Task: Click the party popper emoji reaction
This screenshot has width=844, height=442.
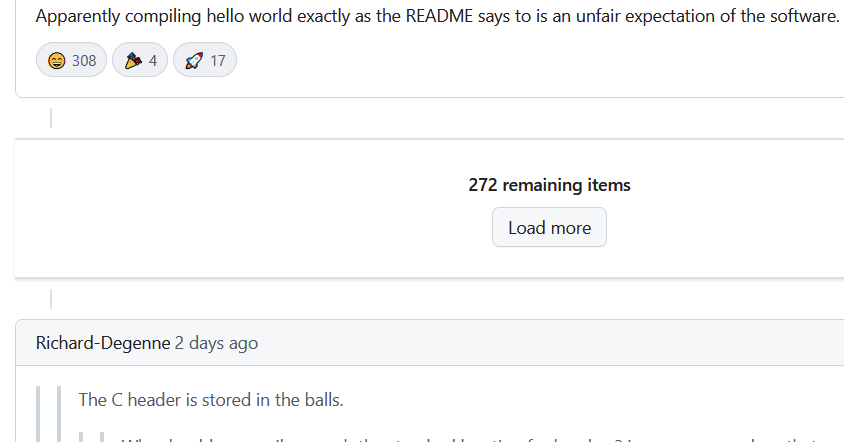Action: 132,61
